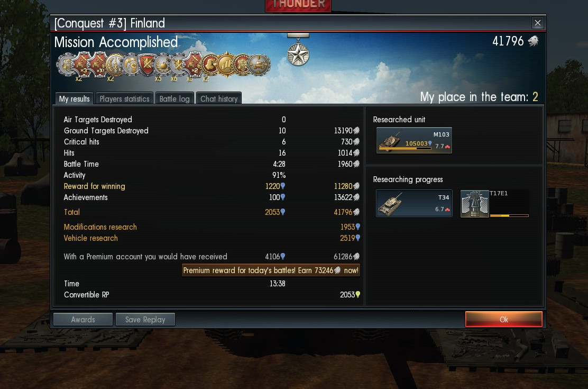Screen dimensions: 588x389
Task: Open the Battle log tab
Action: (174, 98)
